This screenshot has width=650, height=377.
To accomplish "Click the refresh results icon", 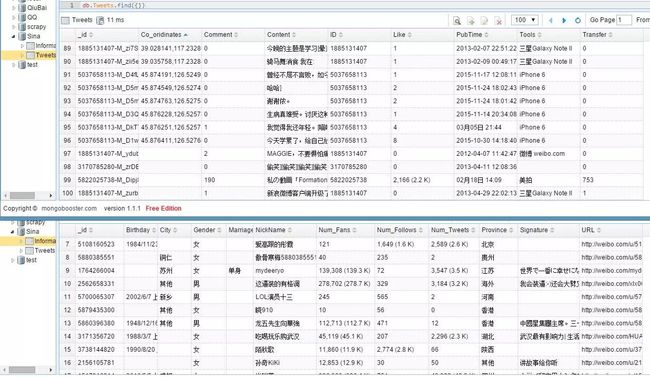I will coord(578,20).
